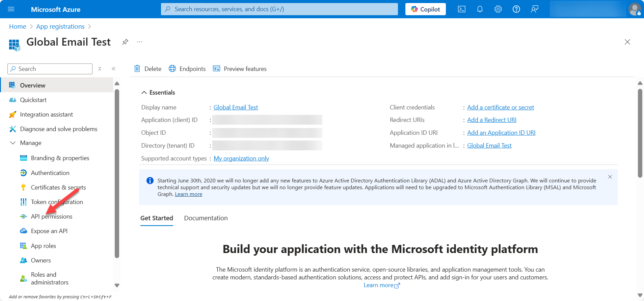The height and width of the screenshot is (301, 644).
Task: Collapse the Manage section in sidebar
Action: [x=13, y=143]
